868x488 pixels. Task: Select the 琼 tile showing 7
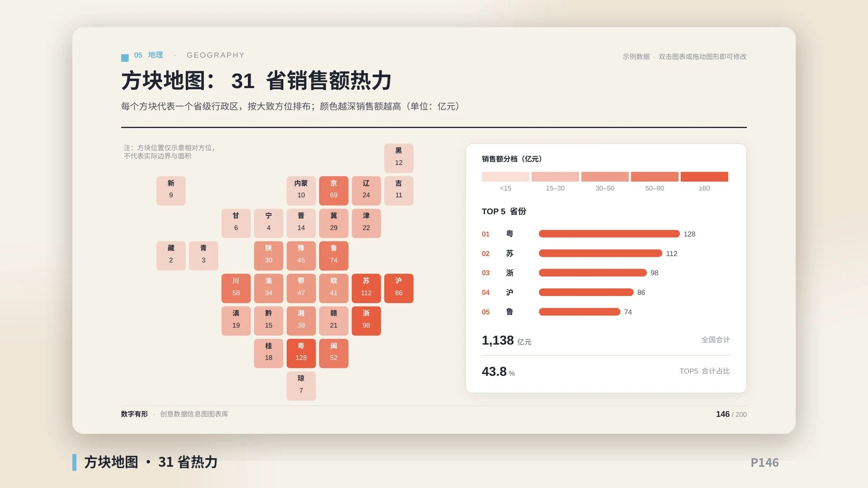[301, 386]
